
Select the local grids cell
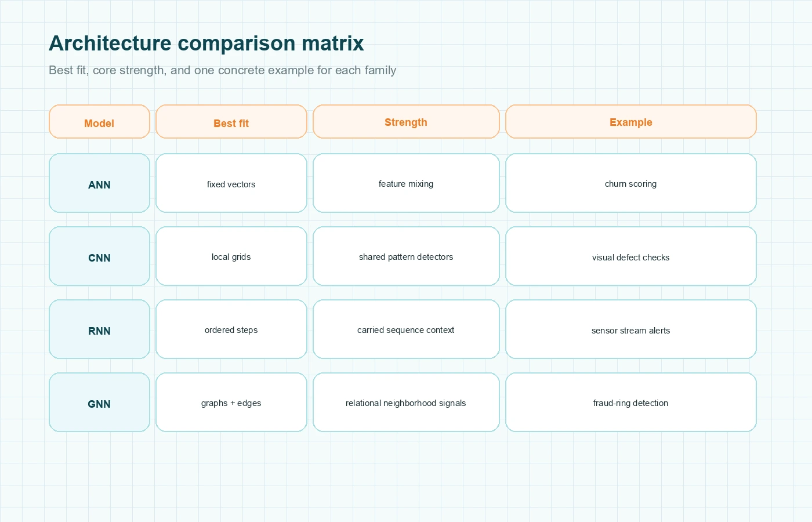pyautogui.click(x=231, y=257)
